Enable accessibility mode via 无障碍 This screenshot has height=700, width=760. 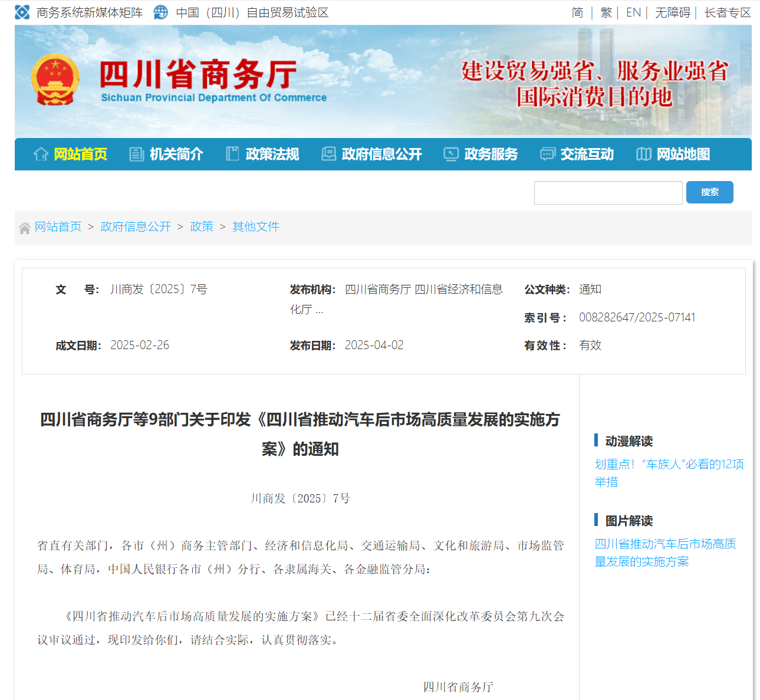coord(672,12)
